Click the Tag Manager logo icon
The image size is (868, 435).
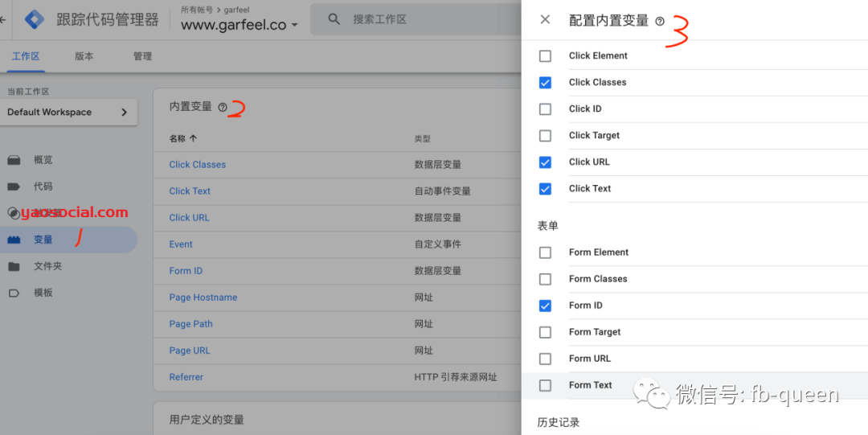pyautogui.click(x=35, y=19)
